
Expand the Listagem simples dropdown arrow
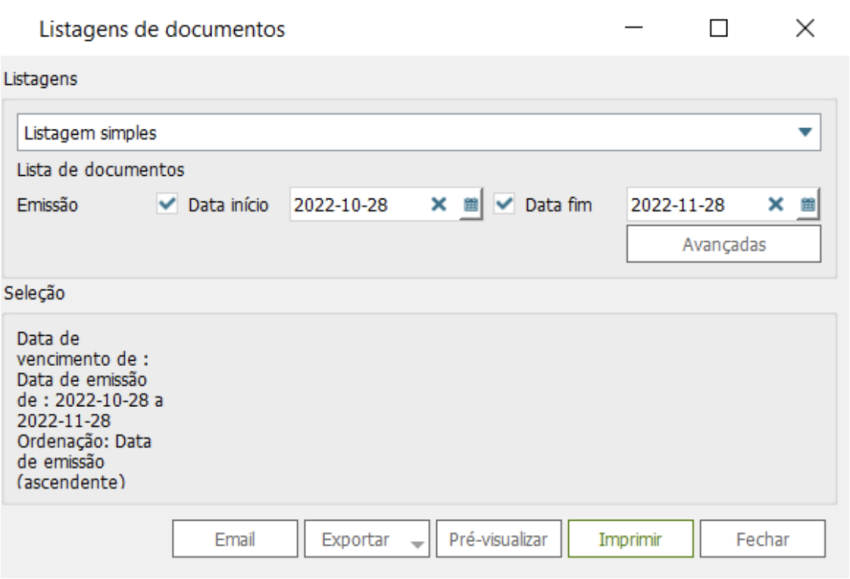click(805, 132)
